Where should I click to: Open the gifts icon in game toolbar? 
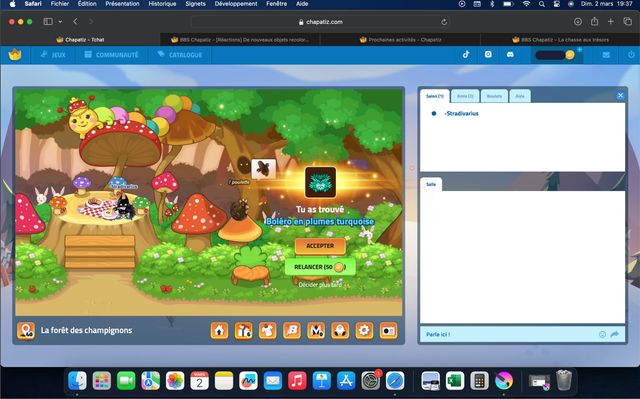click(x=243, y=330)
